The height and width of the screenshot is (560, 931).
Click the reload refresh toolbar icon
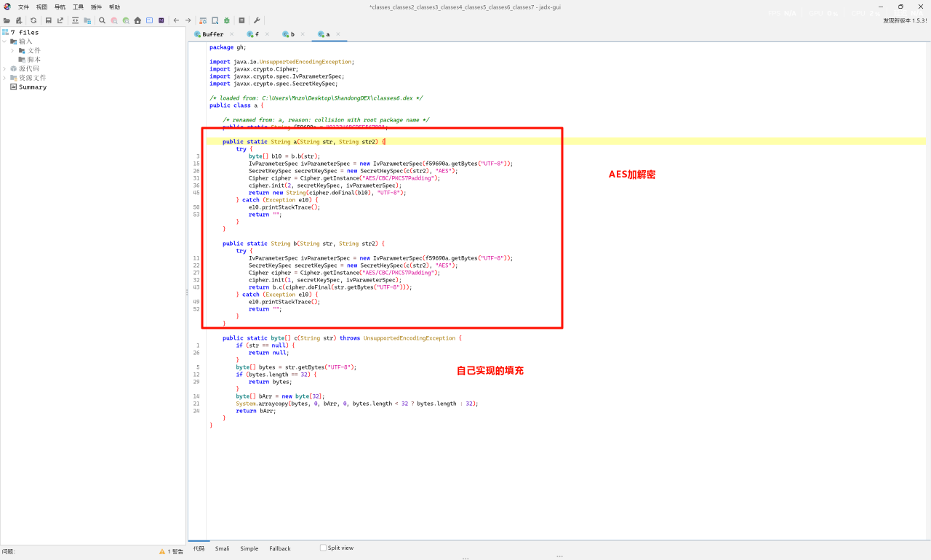[x=33, y=20]
